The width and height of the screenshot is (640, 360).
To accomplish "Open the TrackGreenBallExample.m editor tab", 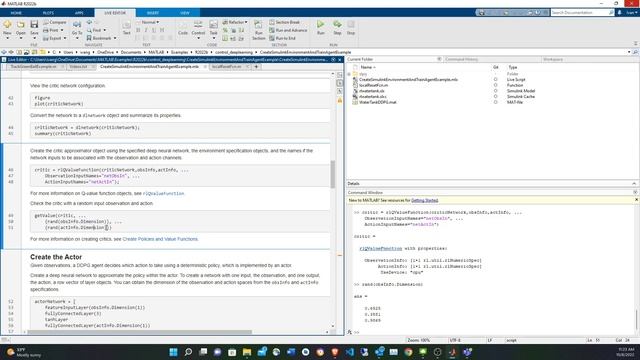I will [x=33, y=67].
